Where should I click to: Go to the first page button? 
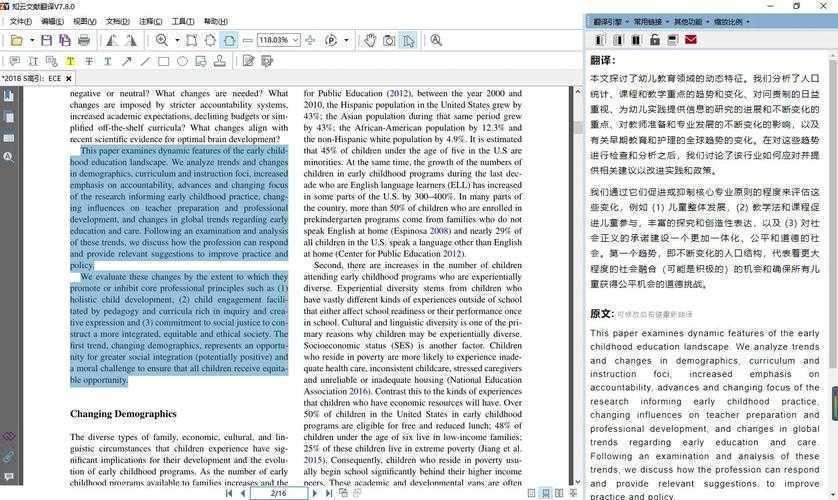coord(229,493)
